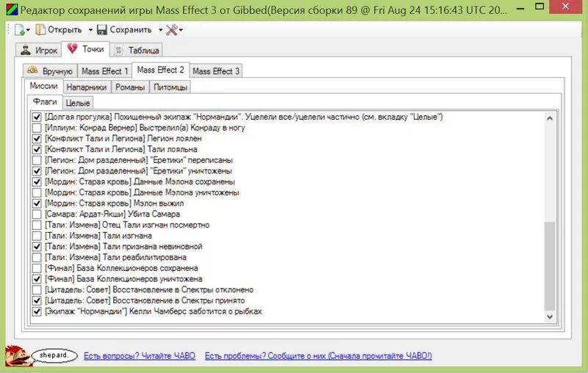The image size is (588, 373).
Task: Switch to the Целые tab
Action: coord(78,103)
